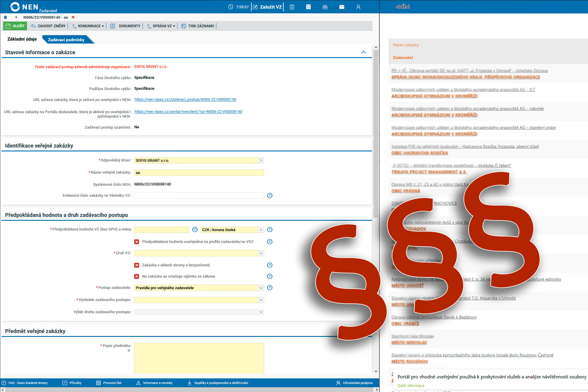Click the vertical scrollbar up arrow
588x392 pixels.
click(376, 47)
